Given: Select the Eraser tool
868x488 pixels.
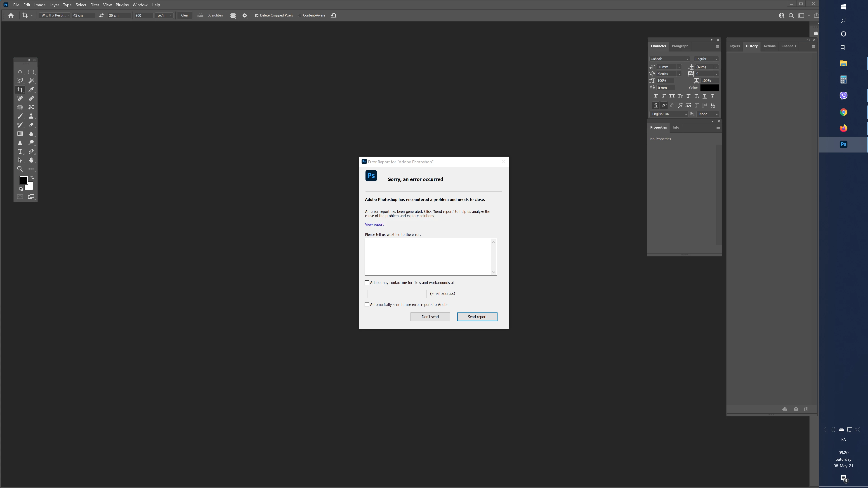Looking at the screenshot, I should tap(31, 125).
